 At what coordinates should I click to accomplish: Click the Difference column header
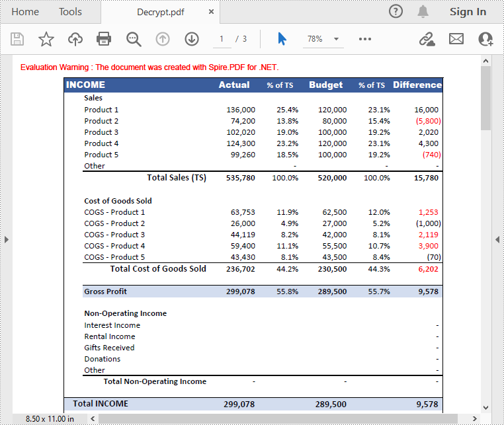click(417, 85)
